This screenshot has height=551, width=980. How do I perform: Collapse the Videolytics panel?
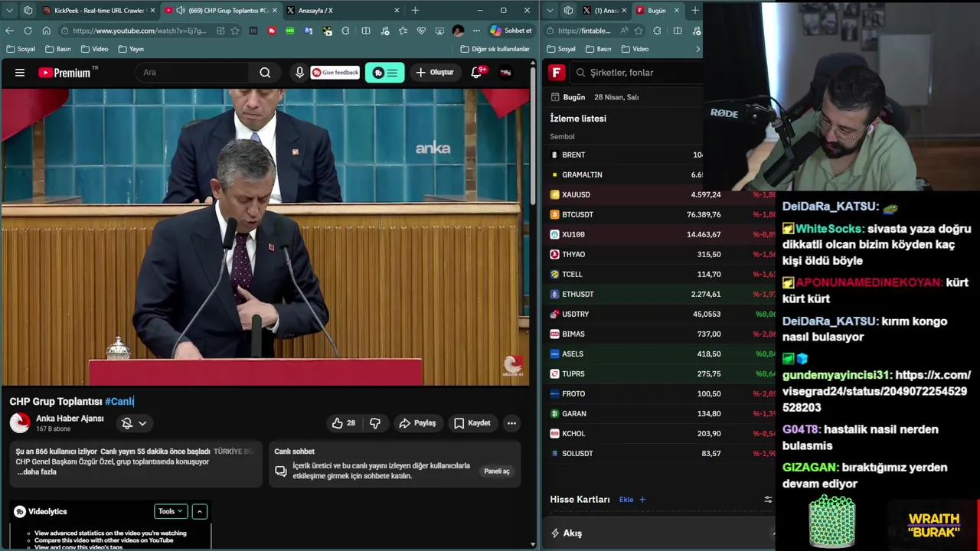[199, 511]
